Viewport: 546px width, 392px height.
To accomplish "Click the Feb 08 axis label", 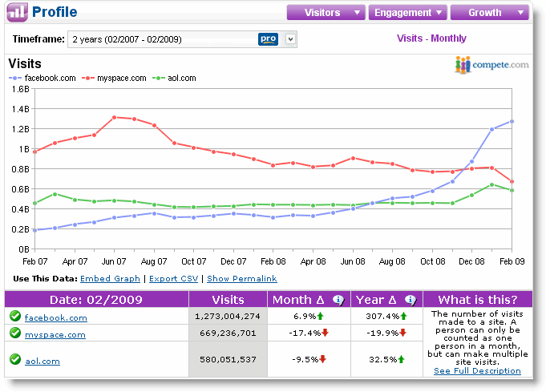I will coord(273,261).
